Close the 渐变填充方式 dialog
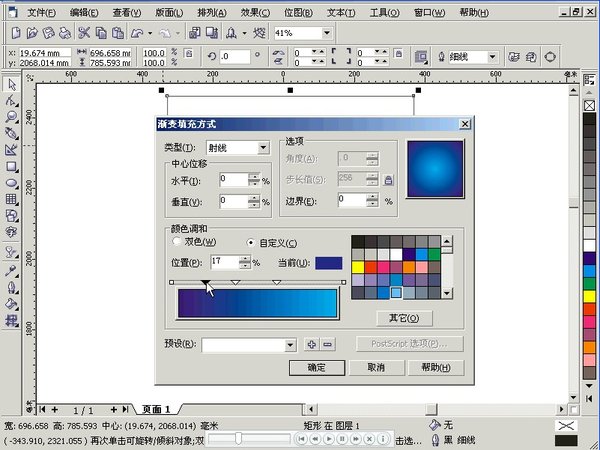This screenshot has width=600, height=450. coord(465,124)
